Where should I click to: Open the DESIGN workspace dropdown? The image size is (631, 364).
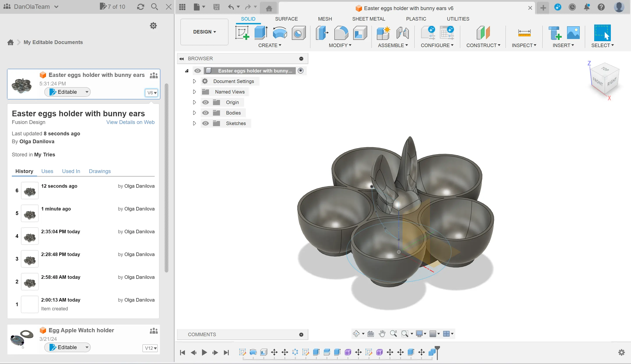(204, 32)
